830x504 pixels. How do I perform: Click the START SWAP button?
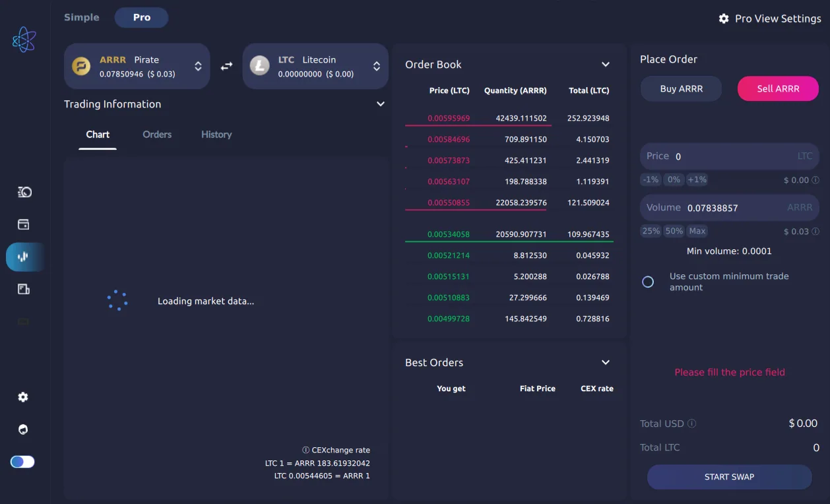729,477
